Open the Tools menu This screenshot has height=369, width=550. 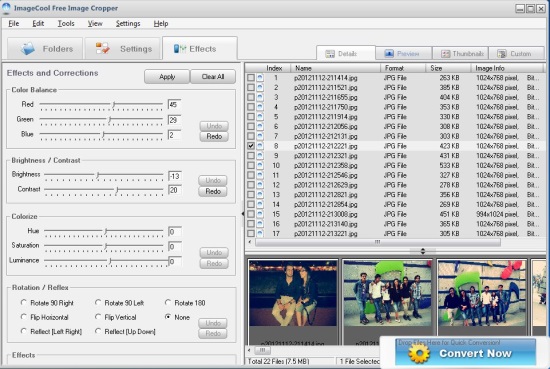[x=66, y=24]
